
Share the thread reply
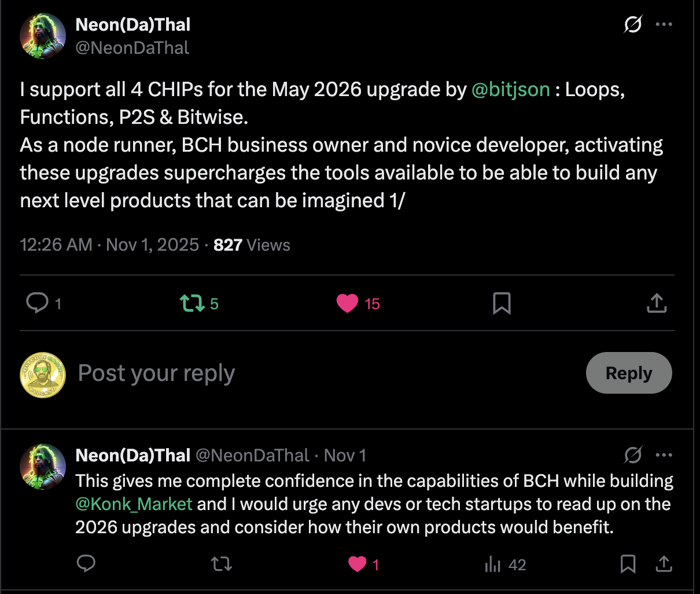point(664,564)
